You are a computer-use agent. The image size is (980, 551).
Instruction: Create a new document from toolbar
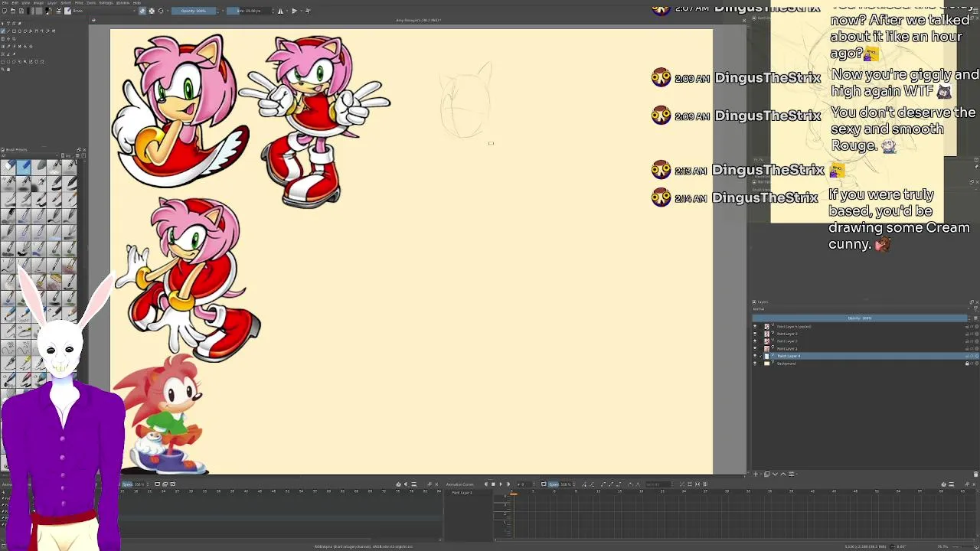click(5, 11)
